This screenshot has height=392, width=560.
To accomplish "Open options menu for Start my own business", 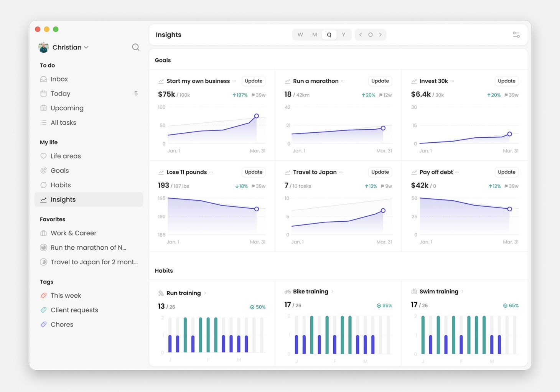I will click(x=234, y=81).
